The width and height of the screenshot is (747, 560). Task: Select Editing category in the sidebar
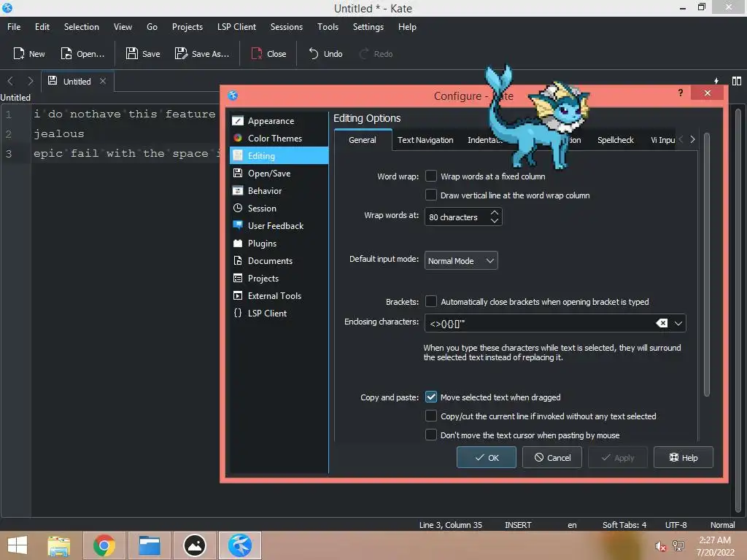coord(279,156)
